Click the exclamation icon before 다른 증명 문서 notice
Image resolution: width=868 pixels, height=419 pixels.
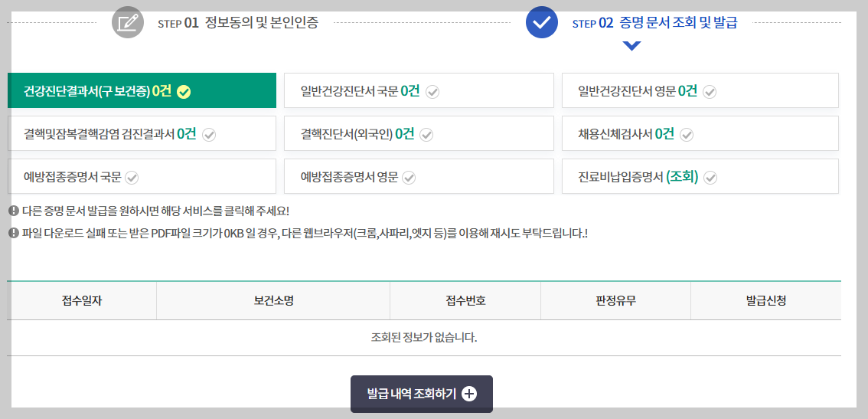(x=14, y=211)
